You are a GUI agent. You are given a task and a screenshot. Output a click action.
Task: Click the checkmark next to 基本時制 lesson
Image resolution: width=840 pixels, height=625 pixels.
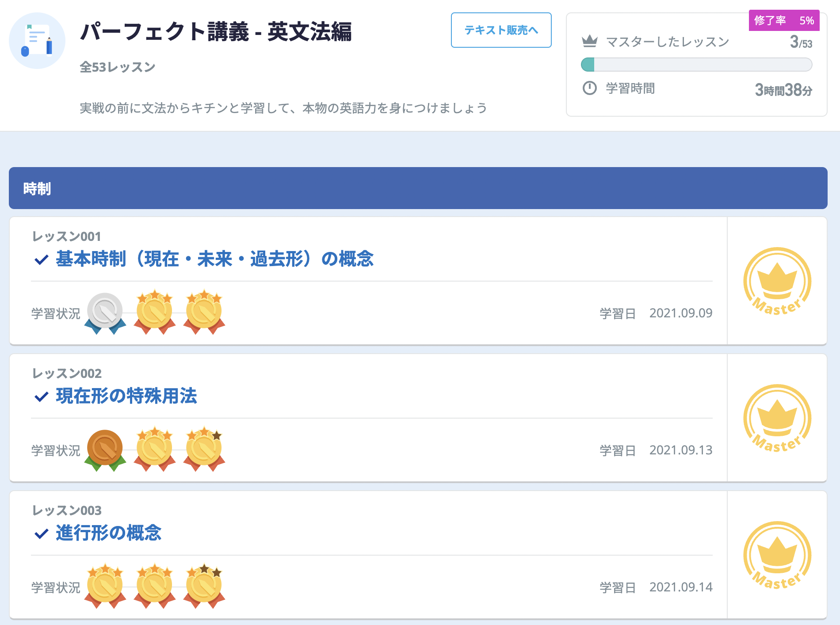(x=41, y=259)
